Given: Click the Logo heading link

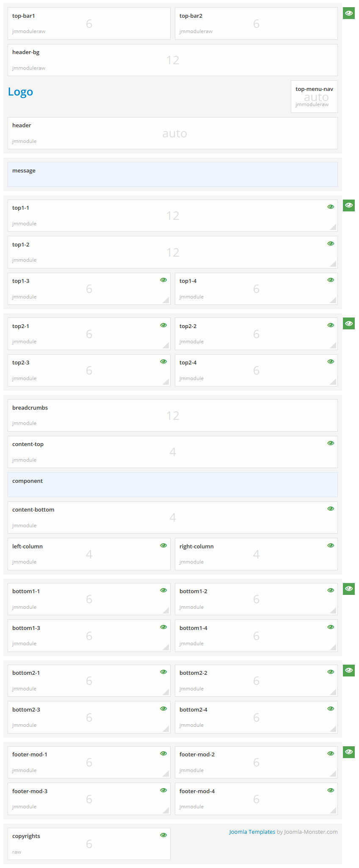Looking at the screenshot, I should [x=20, y=92].
